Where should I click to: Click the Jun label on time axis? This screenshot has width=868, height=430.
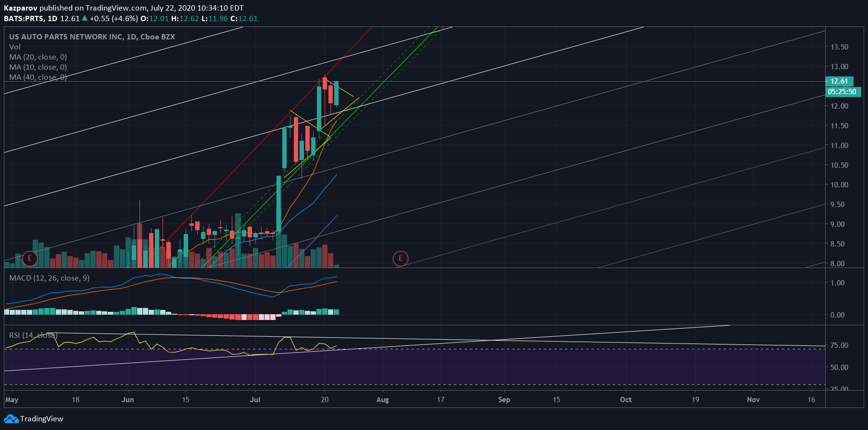click(128, 400)
